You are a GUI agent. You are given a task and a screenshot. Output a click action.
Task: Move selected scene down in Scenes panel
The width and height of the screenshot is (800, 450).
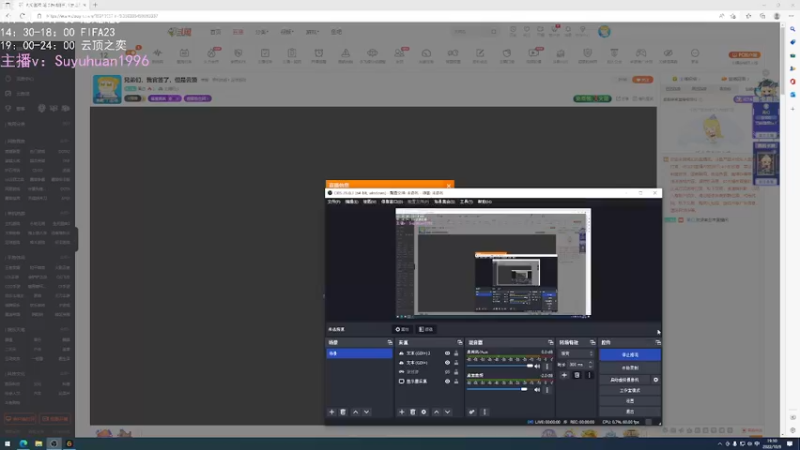tap(366, 412)
